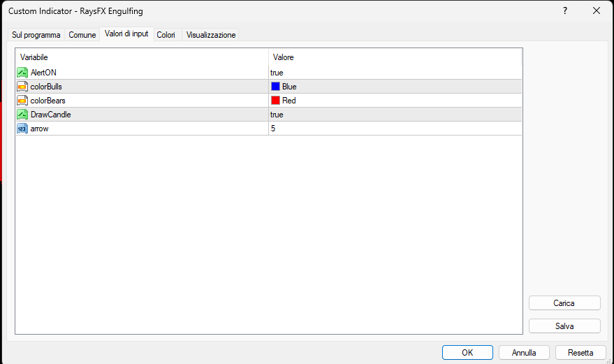Close the Custom Indicator dialog
The image size is (614, 364).
click(597, 11)
